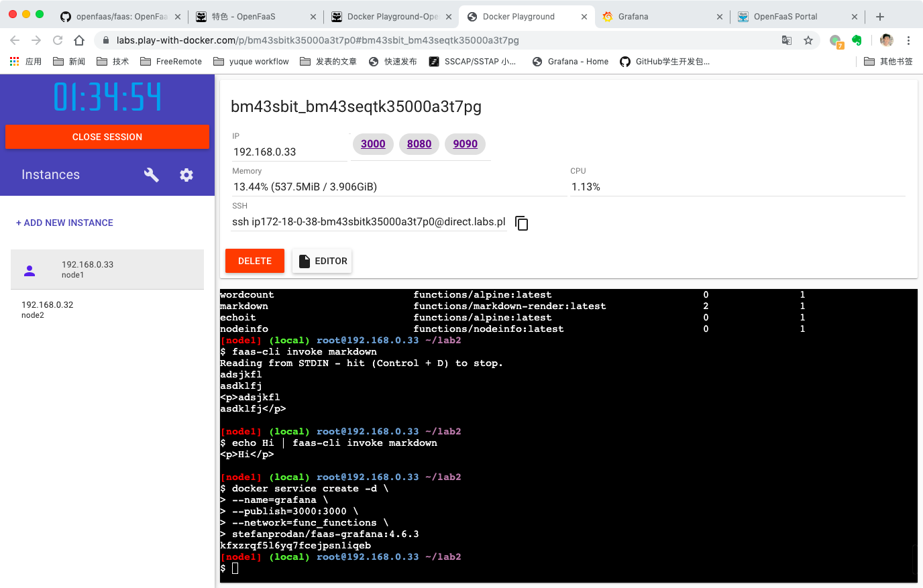This screenshot has height=588, width=923.
Task: Click the CLOSE SESSION button
Action: point(107,137)
